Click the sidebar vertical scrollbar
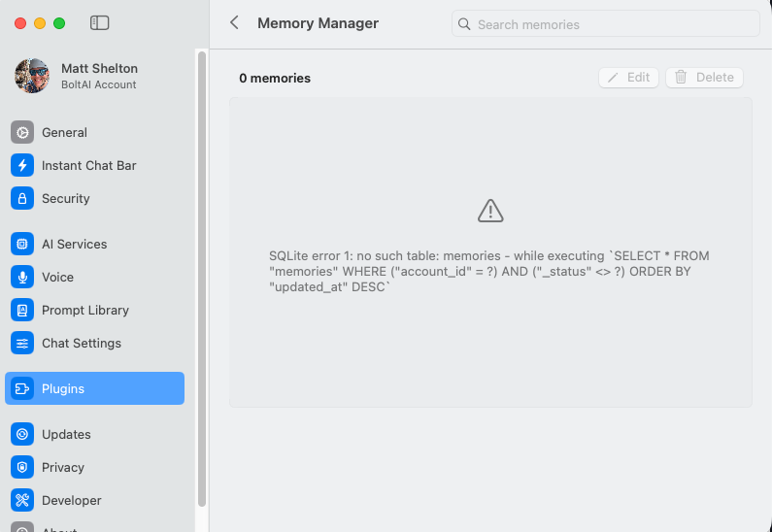 pyautogui.click(x=202, y=279)
